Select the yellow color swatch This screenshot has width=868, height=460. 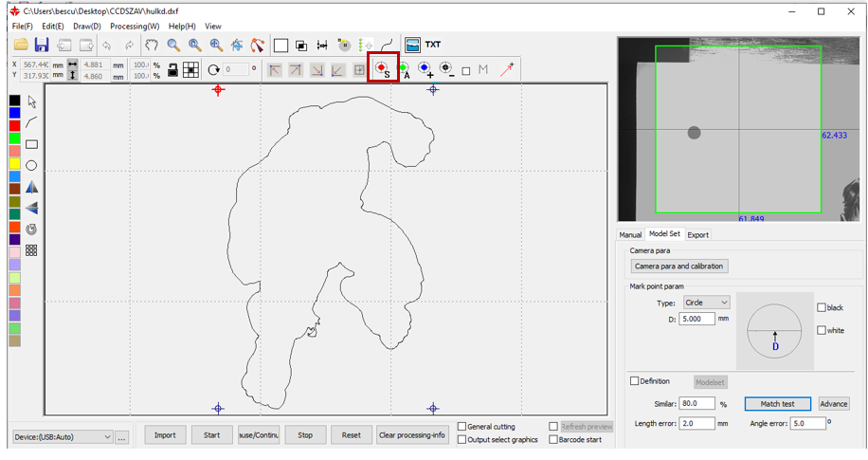click(x=15, y=163)
